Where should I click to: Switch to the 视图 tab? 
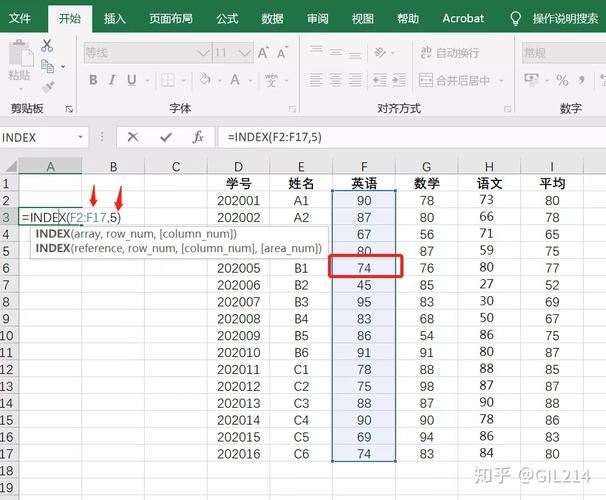pyautogui.click(x=363, y=18)
